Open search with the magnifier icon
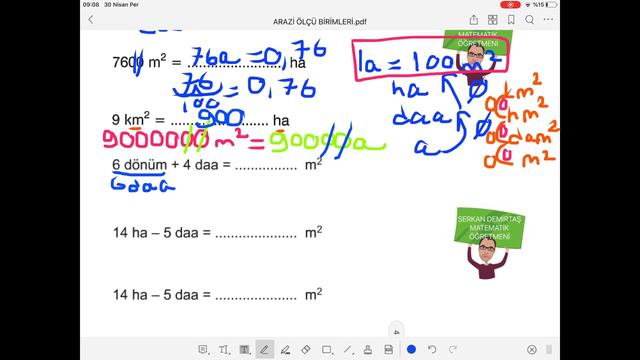Viewport: 640px width, 360px height. (529, 20)
